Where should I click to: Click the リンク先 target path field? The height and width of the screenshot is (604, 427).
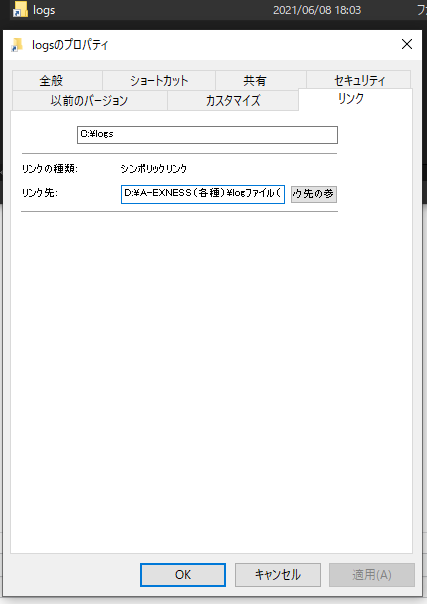203,194
